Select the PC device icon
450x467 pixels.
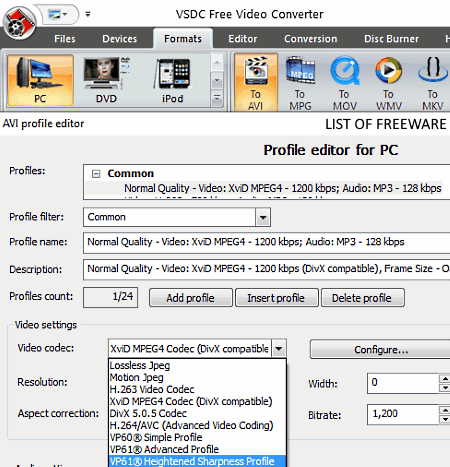40,80
